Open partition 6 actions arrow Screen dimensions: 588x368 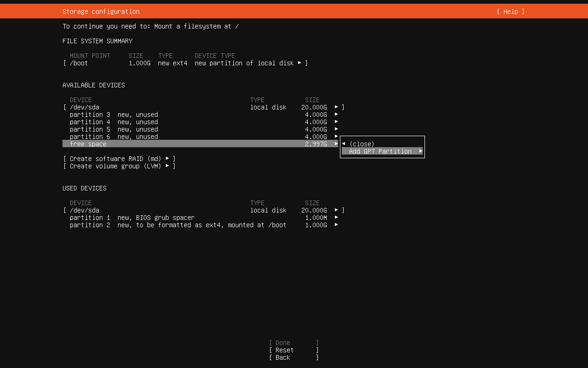tap(336, 137)
